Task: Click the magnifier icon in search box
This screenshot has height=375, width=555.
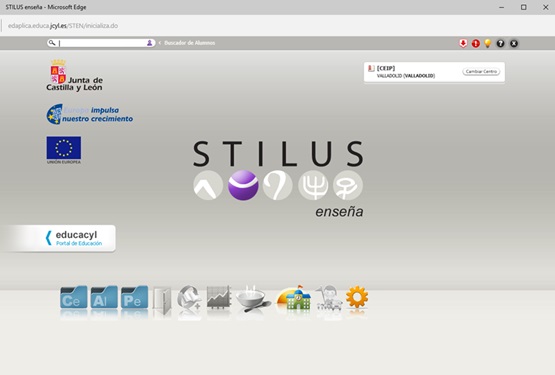Action: 52,43
